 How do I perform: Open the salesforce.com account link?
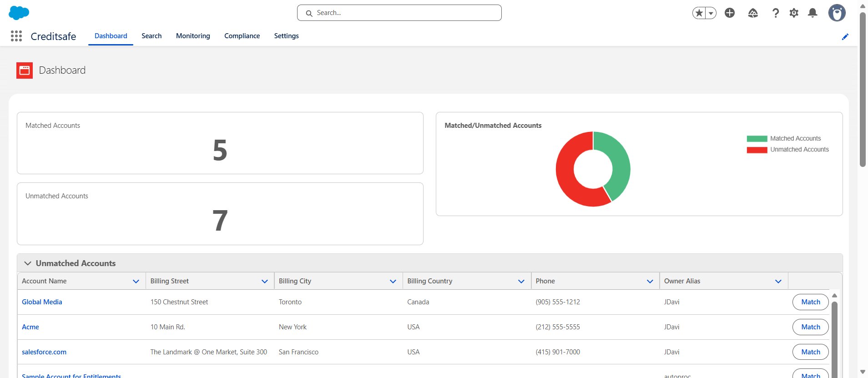pyautogui.click(x=44, y=352)
